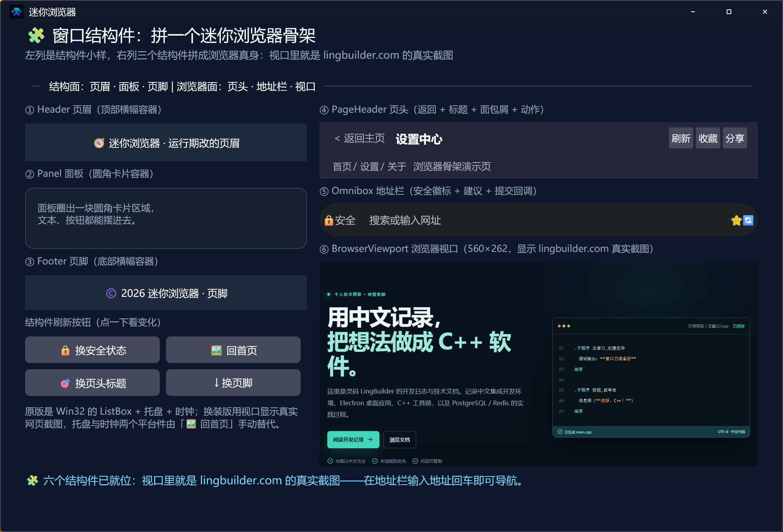Click the 阅读开发记录 button in the viewport
Viewport: 783px width, 532px height.
pyautogui.click(x=353, y=440)
